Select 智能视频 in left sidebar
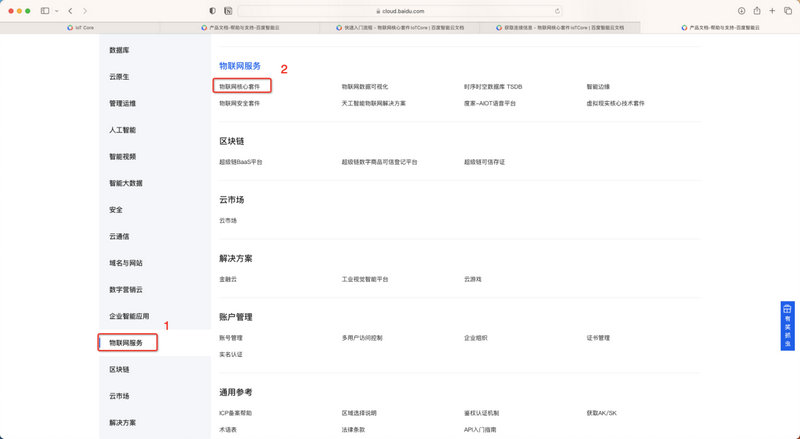 (x=122, y=156)
